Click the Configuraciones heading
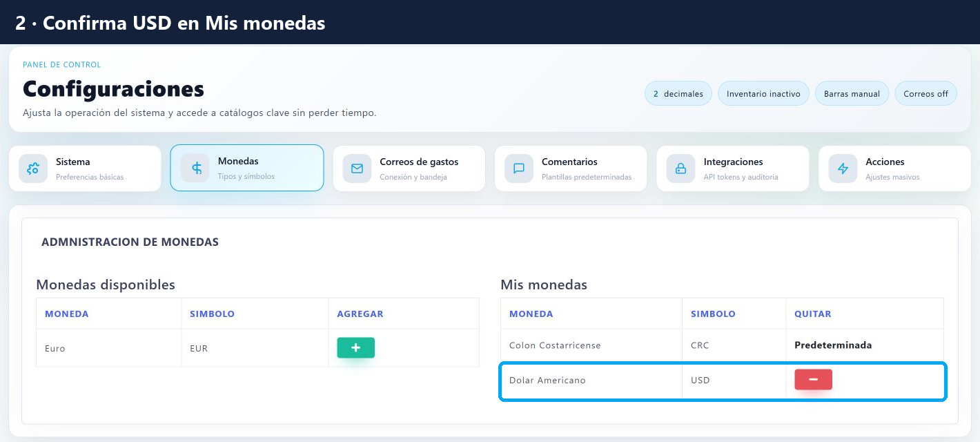The width and height of the screenshot is (980, 442). point(114,88)
